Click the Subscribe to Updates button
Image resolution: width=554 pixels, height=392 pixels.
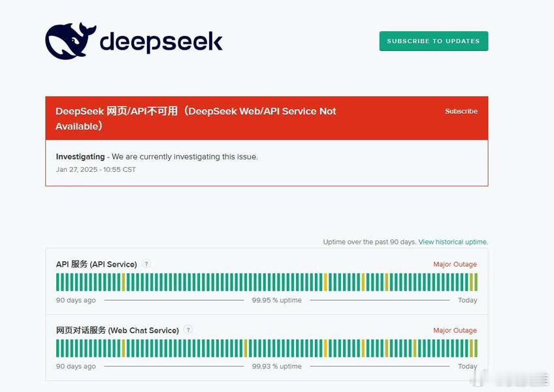click(434, 41)
